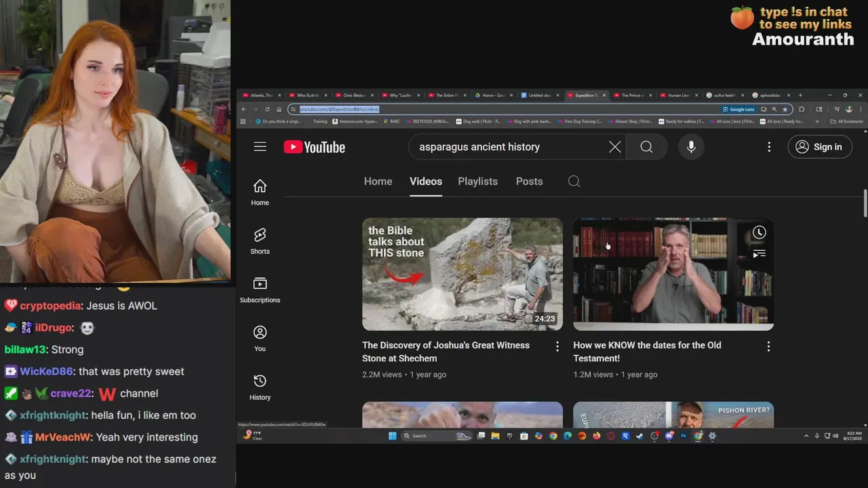Image resolution: width=868 pixels, height=488 pixels.
Task: Switch to the 'Untitled doc' browser tab
Action: [x=540, y=96]
